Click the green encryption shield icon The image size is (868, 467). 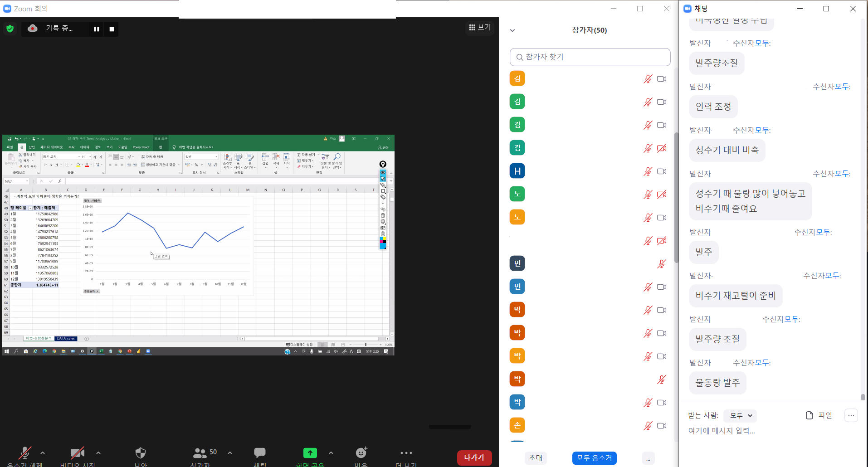point(10,29)
